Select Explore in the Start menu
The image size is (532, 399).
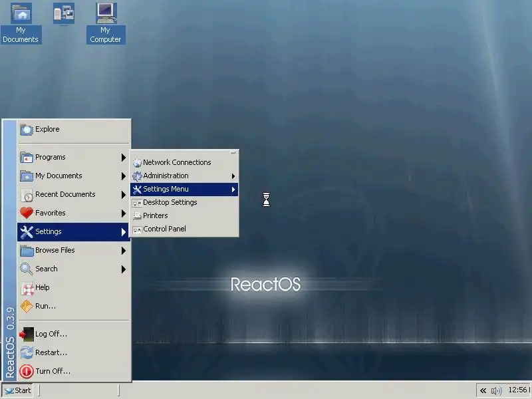[x=74, y=130]
